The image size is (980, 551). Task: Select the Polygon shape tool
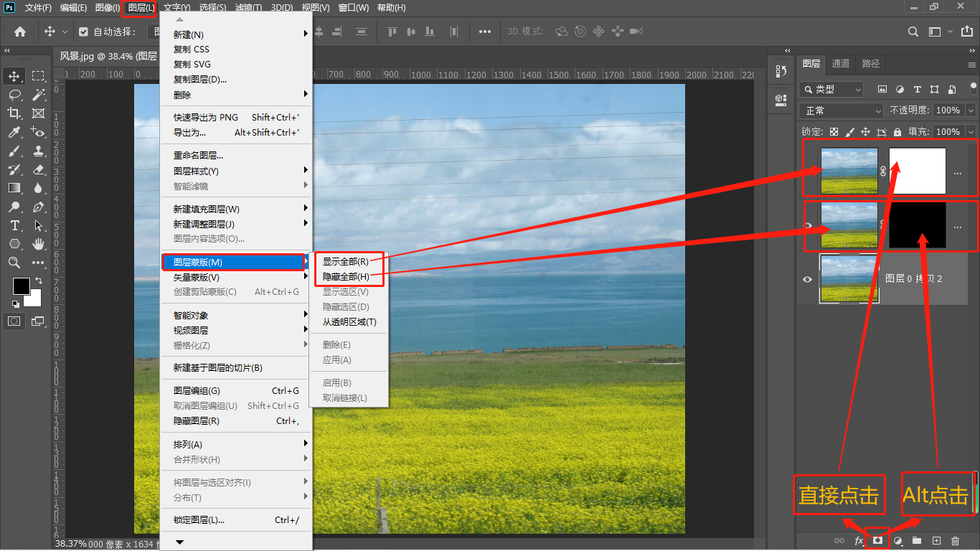click(14, 244)
